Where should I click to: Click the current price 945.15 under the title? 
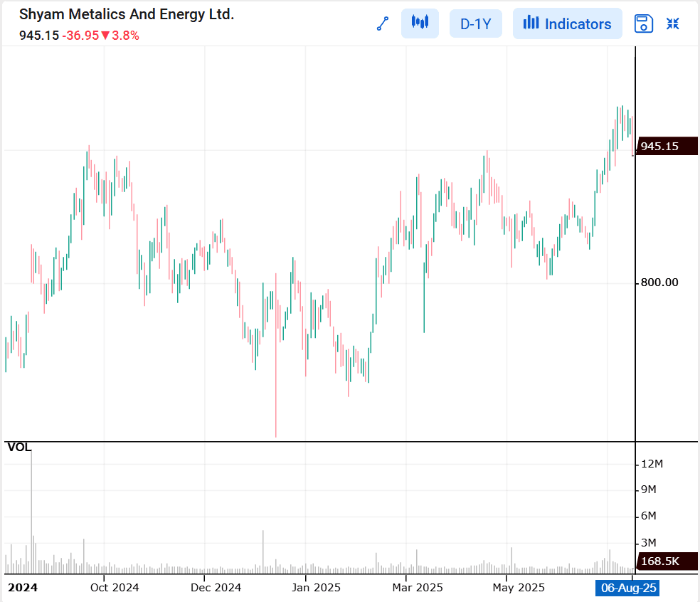39,36
